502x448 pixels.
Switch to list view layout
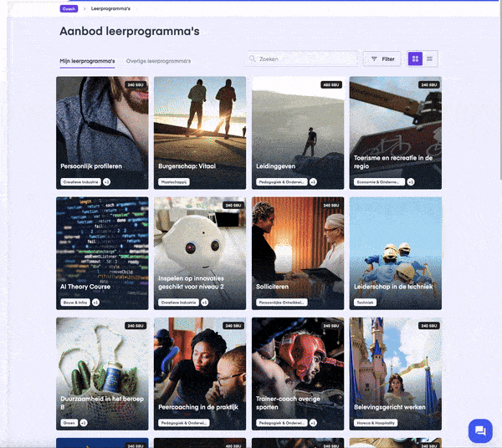[x=430, y=59]
